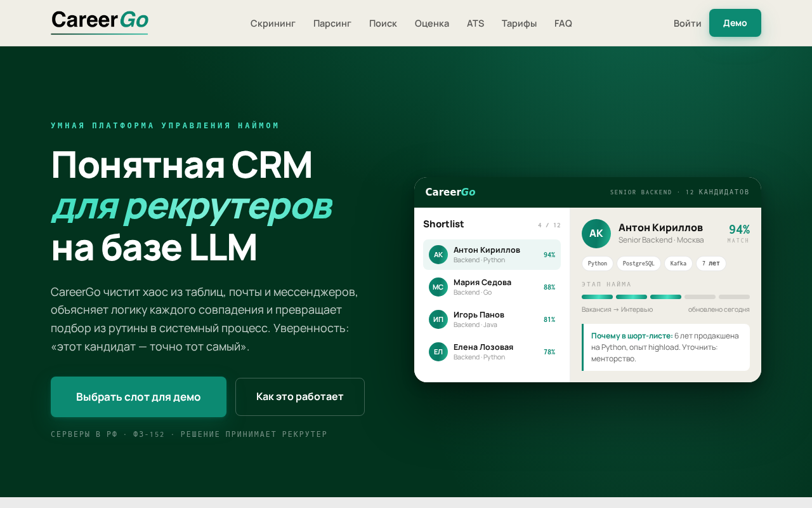Click the 88% score for Мария Седова
The width and height of the screenshot is (812, 508).
pos(549,287)
